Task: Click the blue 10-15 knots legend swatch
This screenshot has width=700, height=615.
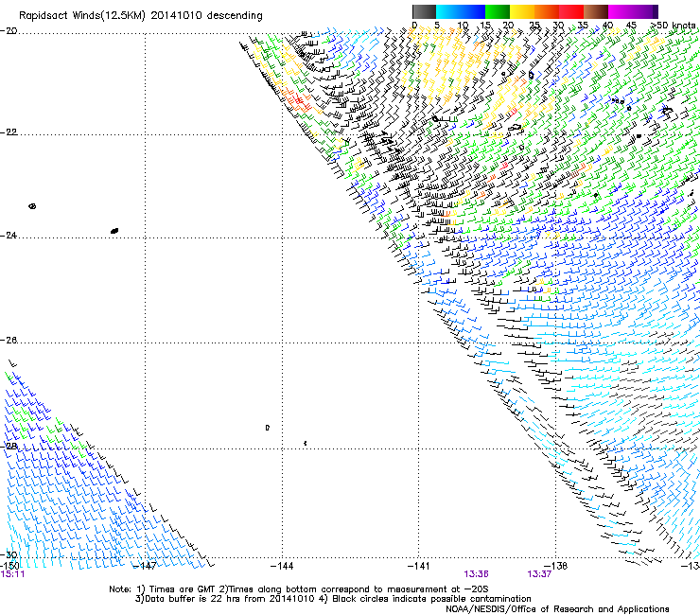Action: (473, 11)
